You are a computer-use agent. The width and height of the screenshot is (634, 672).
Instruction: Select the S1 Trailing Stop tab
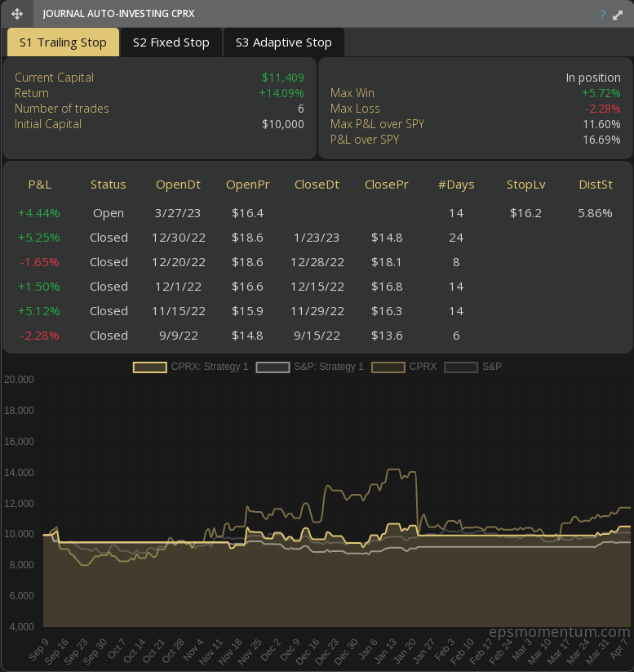click(63, 42)
